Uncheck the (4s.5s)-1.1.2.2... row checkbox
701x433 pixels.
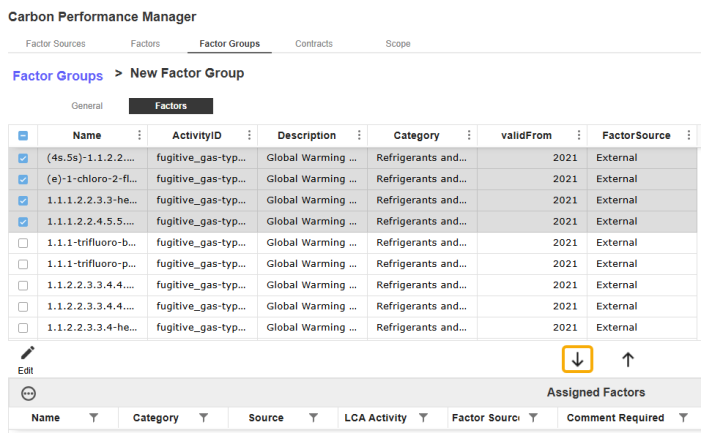(23, 158)
